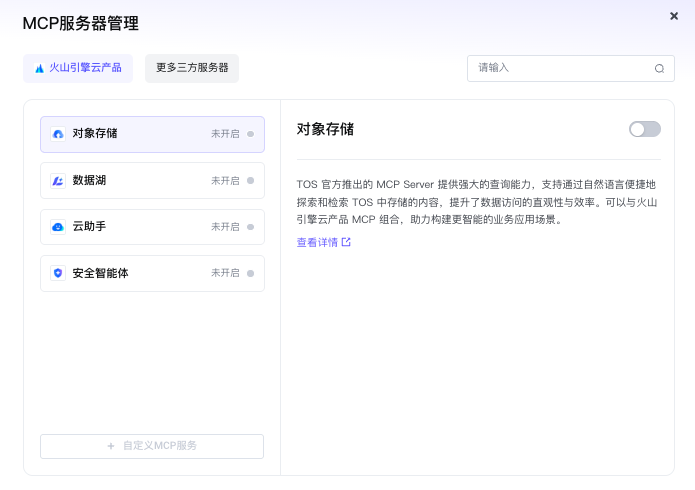The width and height of the screenshot is (695, 490).
Task: Click status dot on 对象存储 row
Action: pyautogui.click(x=250, y=134)
